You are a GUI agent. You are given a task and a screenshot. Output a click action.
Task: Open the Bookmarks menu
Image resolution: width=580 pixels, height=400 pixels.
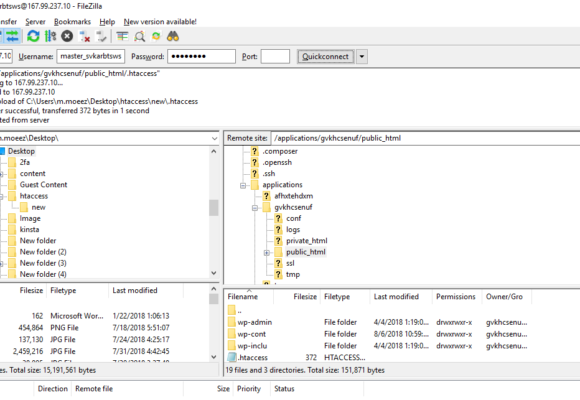72,22
